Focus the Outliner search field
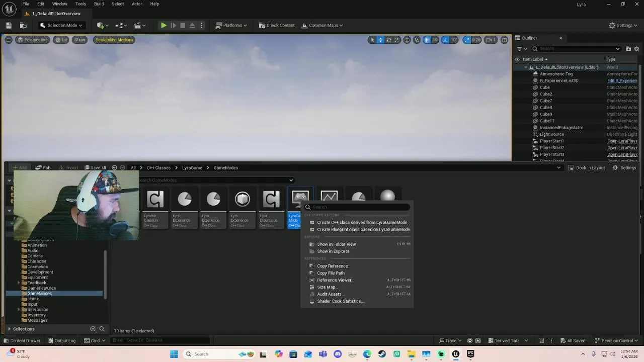The height and width of the screenshot is (362, 644). (x=576, y=49)
